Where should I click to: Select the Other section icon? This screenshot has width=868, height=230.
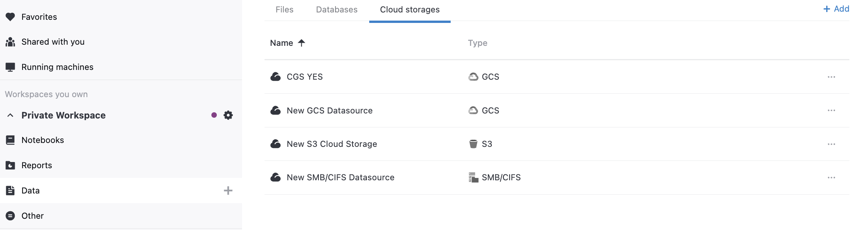(x=10, y=216)
